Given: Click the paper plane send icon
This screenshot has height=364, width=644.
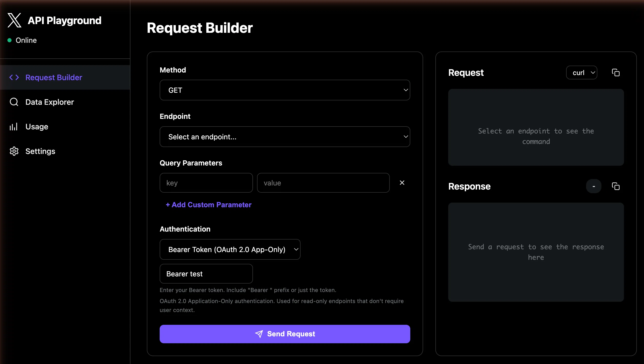Looking at the screenshot, I should (259, 334).
